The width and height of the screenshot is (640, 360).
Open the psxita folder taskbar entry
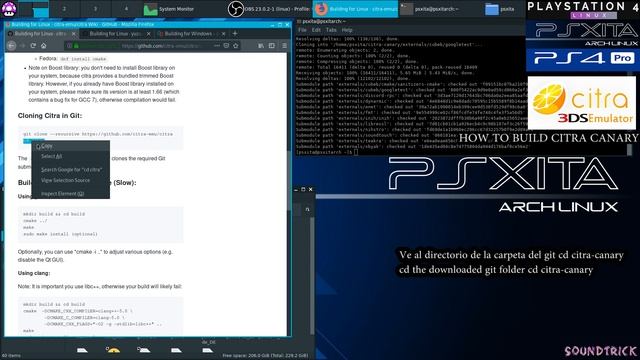click(500, 9)
